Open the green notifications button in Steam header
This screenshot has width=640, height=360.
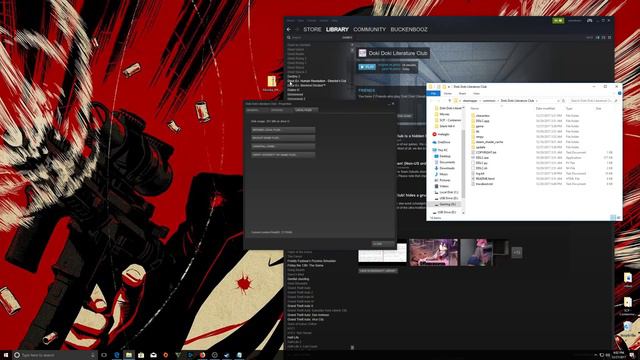tap(558, 20)
